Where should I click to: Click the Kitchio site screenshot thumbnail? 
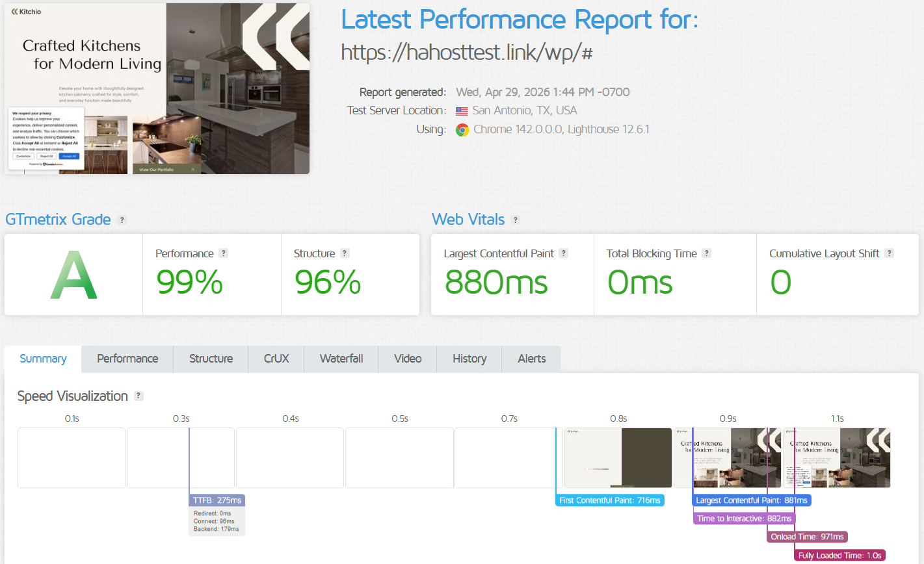pos(157,88)
